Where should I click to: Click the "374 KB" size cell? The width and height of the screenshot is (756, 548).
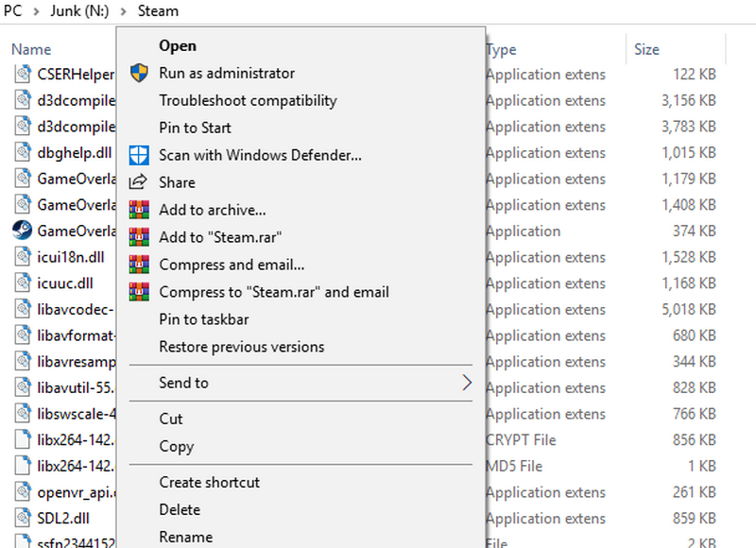[x=695, y=231]
